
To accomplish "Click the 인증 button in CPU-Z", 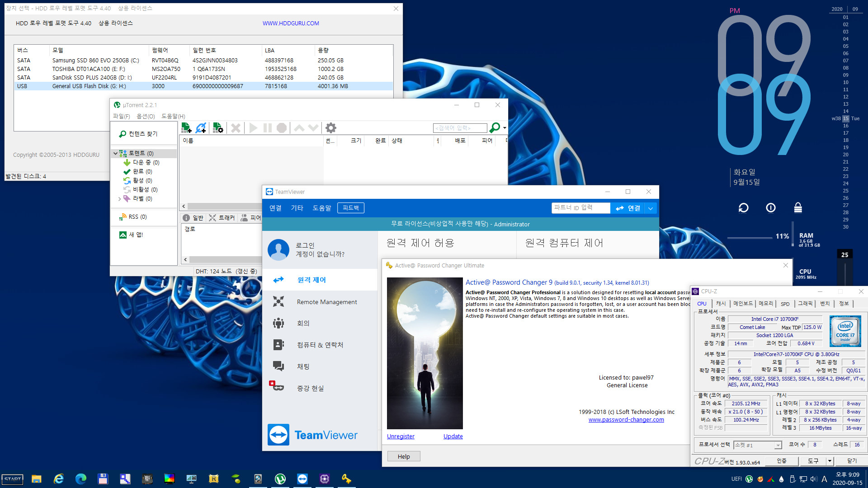I will (x=782, y=461).
